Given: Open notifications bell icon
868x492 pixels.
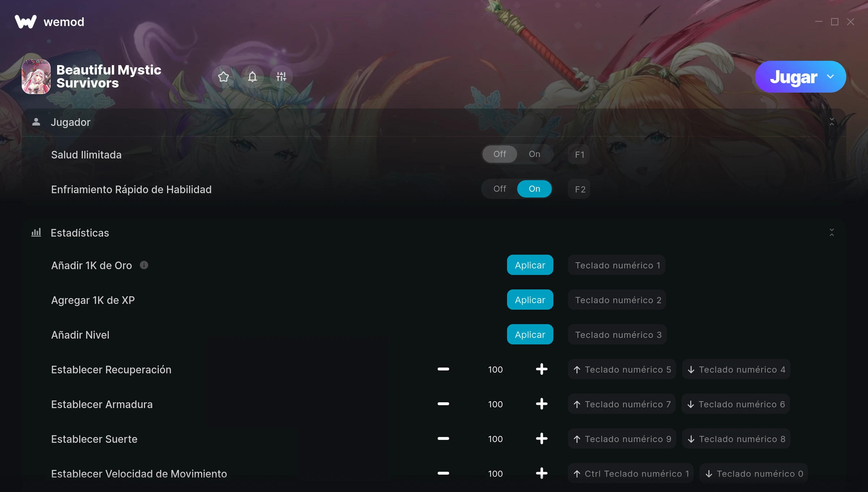Looking at the screenshot, I should (252, 77).
